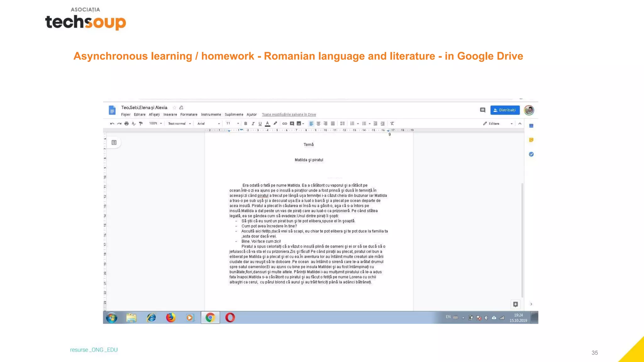Clear formatting from the text
This screenshot has height=362, width=644.
[392, 124]
